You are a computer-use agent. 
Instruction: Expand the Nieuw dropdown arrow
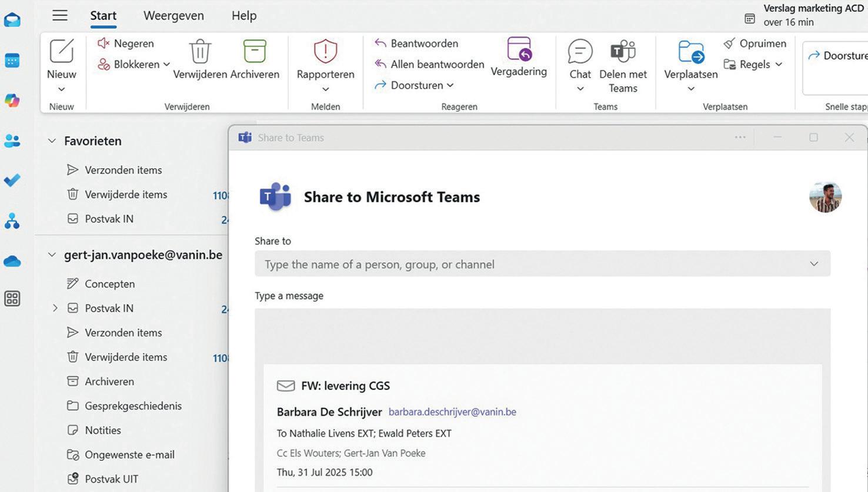[61, 89]
